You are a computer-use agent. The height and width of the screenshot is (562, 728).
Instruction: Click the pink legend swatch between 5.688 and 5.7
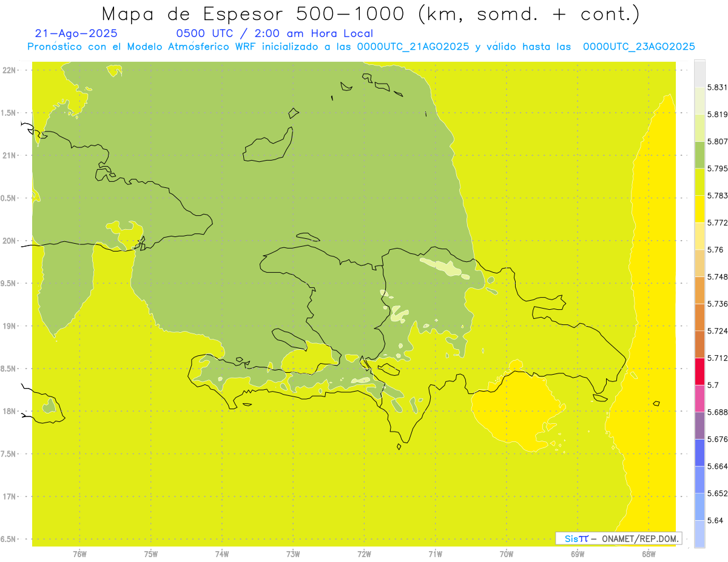pyautogui.click(x=699, y=398)
